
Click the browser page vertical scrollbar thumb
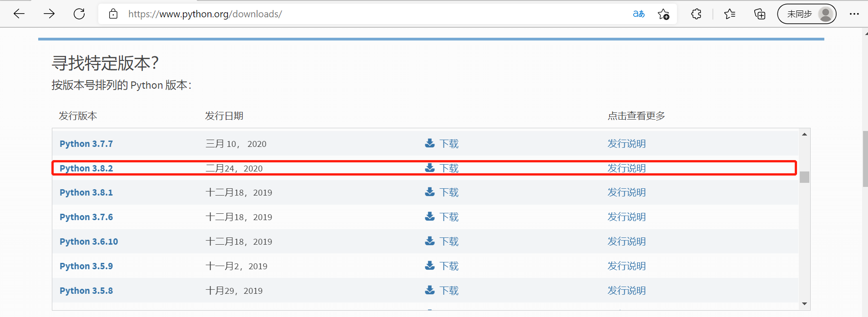pos(865,159)
